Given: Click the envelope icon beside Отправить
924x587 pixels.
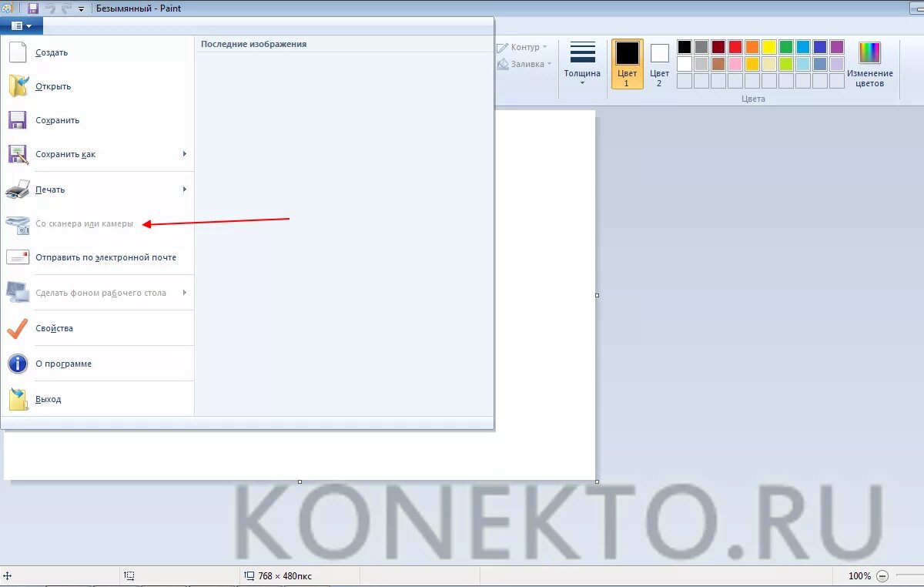Looking at the screenshot, I should [18, 257].
